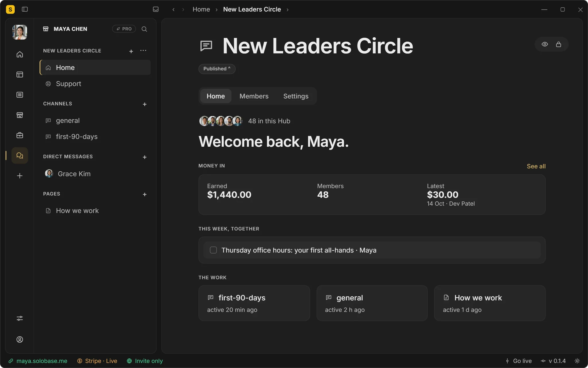Open Grace Kim direct message
The image size is (588, 368).
(95, 174)
